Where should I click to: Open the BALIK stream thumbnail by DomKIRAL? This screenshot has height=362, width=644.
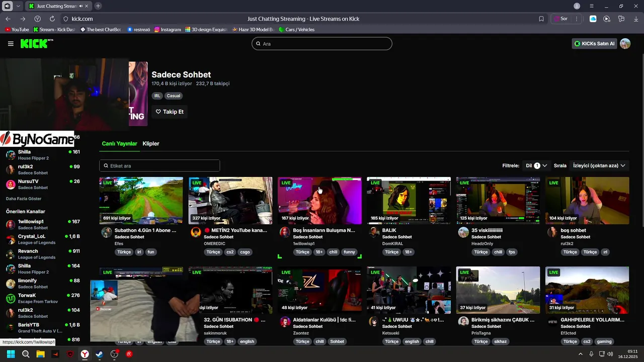(409, 201)
